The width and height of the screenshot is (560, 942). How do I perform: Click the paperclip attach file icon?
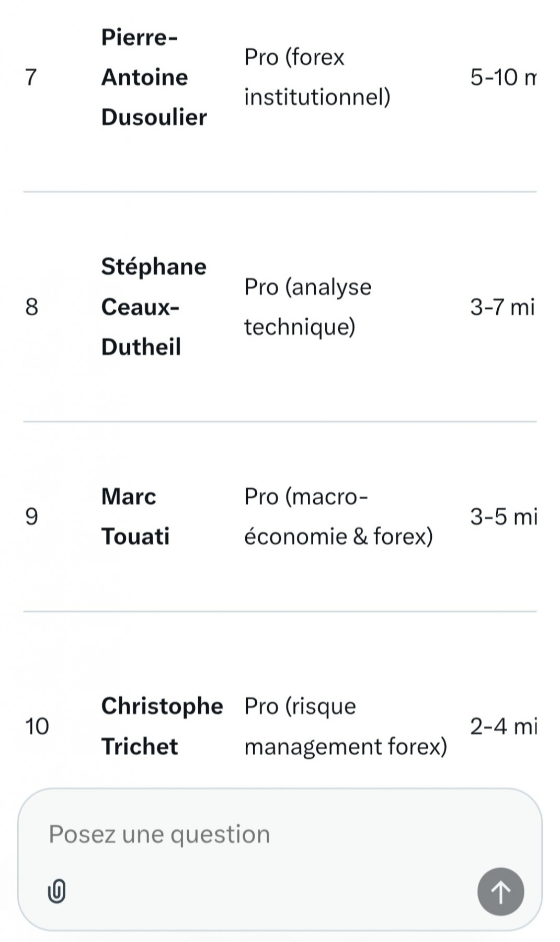click(x=56, y=891)
